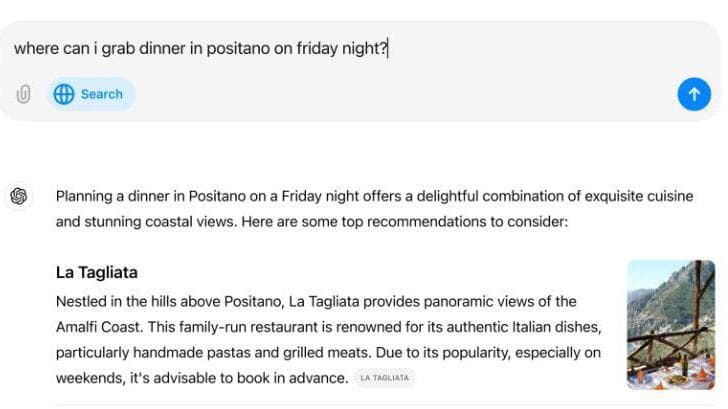Click the globe icon in Search pill
This screenshot has width=728, height=409.
tap(64, 94)
